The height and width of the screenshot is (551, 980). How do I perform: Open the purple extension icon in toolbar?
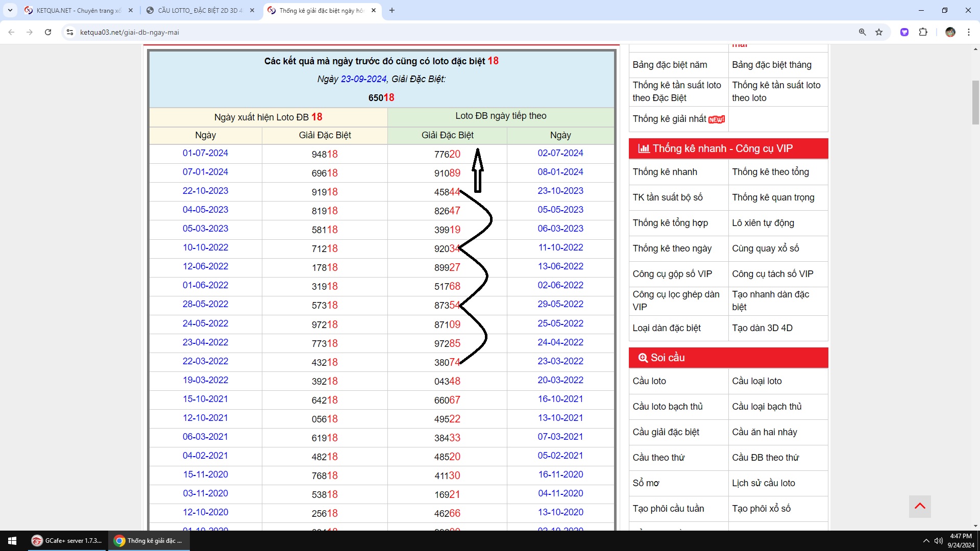904,32
